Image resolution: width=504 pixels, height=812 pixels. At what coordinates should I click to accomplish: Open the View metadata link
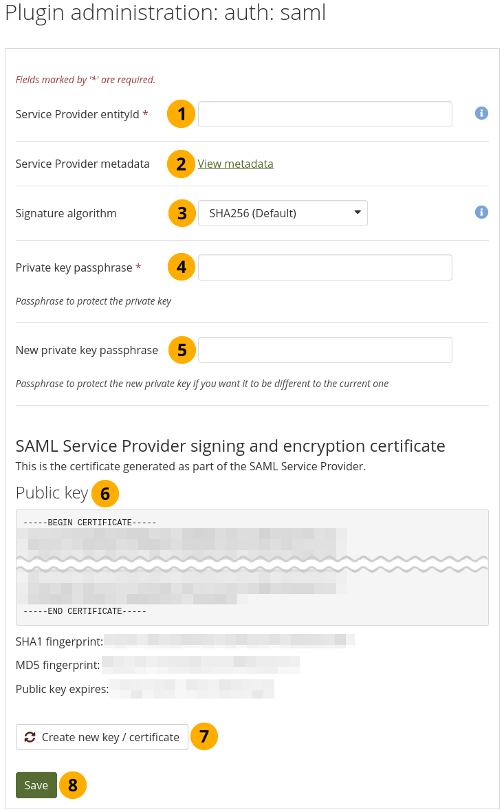pos(235,164)
